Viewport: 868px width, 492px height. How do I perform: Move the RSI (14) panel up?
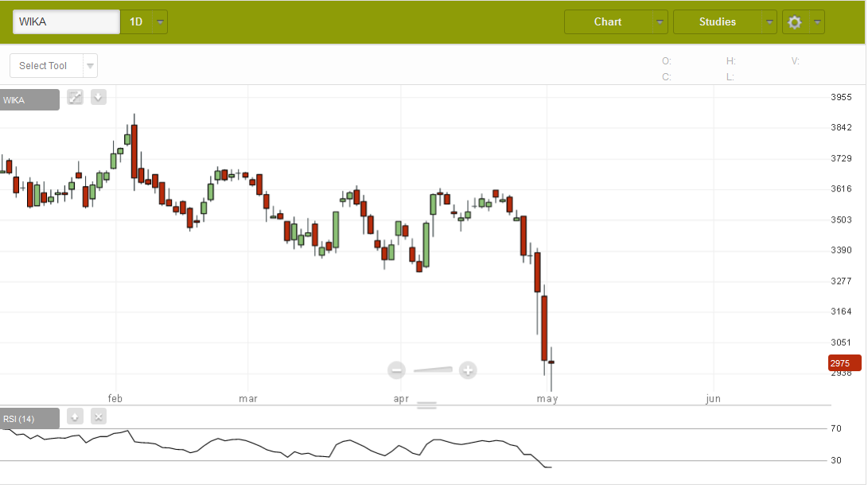(75, 416)
